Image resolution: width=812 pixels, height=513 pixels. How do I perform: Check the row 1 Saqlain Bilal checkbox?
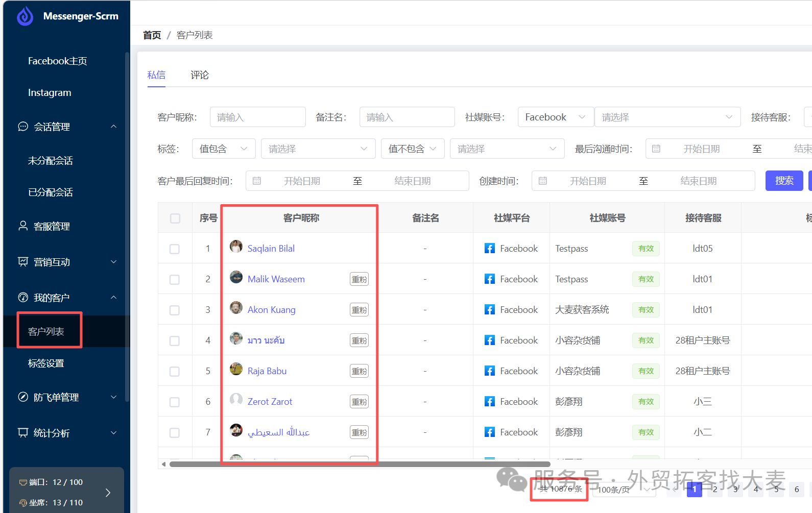pos(175,249)
